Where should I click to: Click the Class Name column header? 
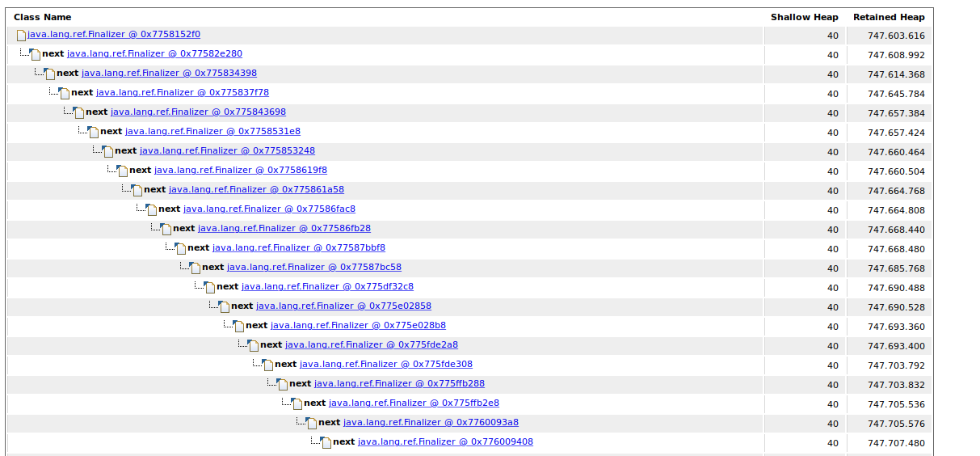pos(43,17)
